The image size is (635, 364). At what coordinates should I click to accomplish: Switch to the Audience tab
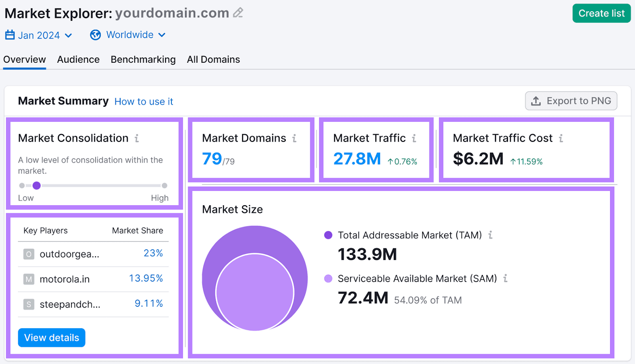point(78,60)
